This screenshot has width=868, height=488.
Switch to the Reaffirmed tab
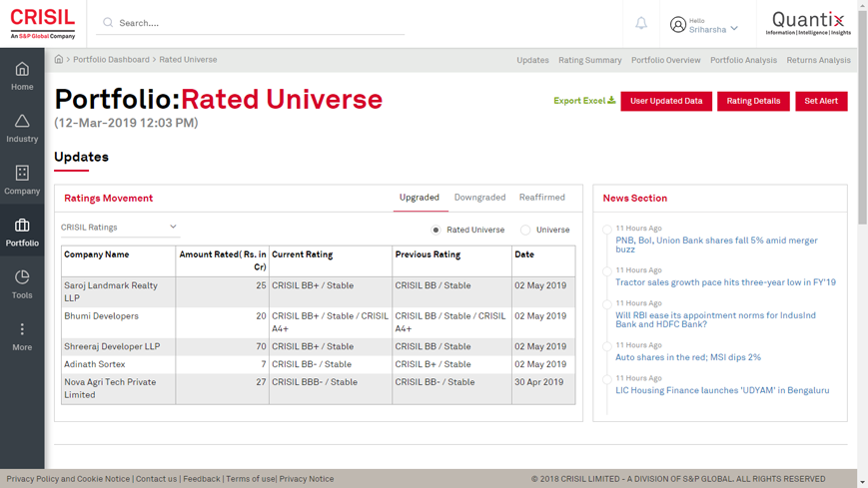click(541, 198)
